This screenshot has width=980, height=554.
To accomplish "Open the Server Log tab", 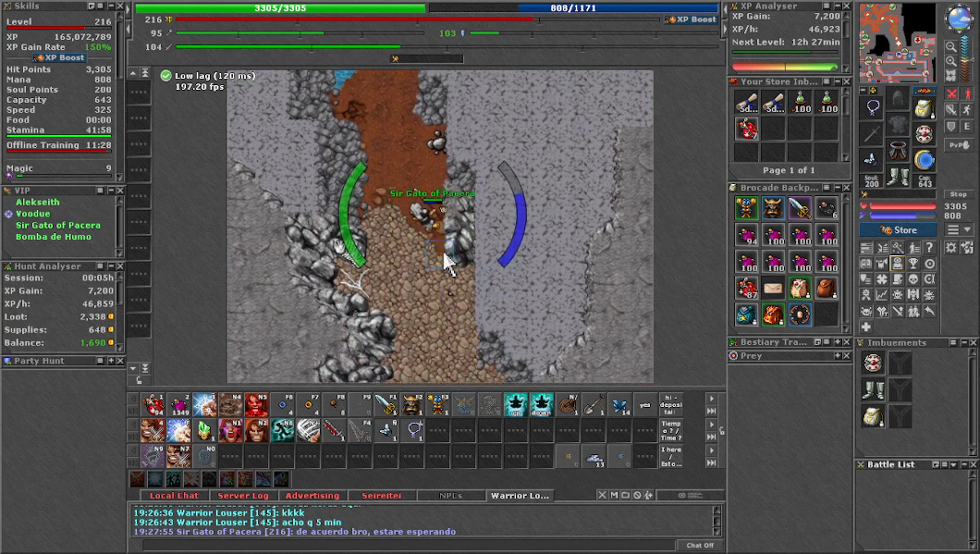I will 243,495.
